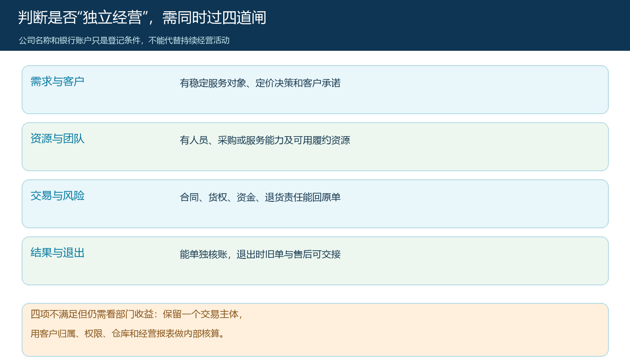
Task: Click the line 四项不满足但仍需看部门收益
Action: pyautogui.click(x=137, y=315)
